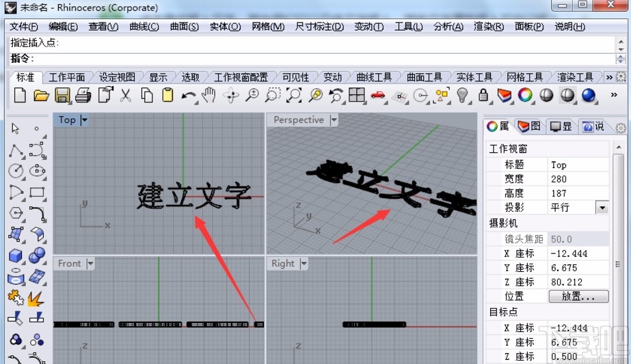Open the 曲线(C) menu
Image resolution: width=631 pixels, height=364 pixels.
(144, 27)
